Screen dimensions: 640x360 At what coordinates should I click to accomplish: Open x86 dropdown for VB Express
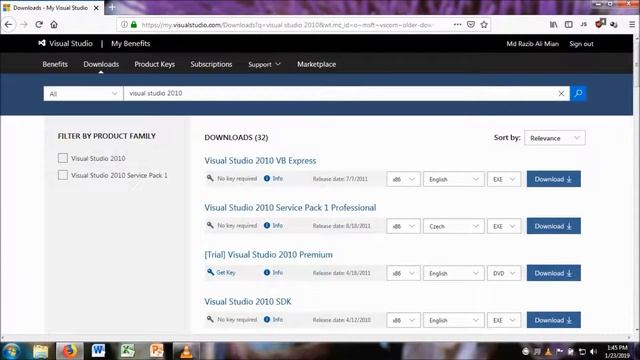coord(403,179)
